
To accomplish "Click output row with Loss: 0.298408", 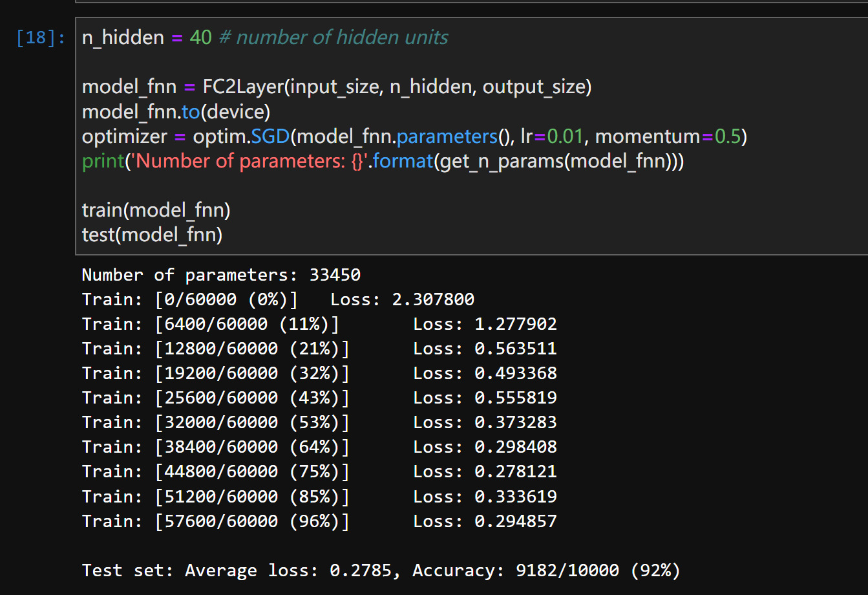I will coord(319,447).
